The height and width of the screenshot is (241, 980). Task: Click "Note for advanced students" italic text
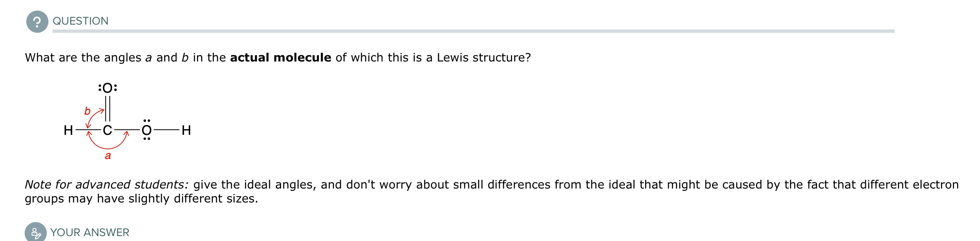click(106, 184)
